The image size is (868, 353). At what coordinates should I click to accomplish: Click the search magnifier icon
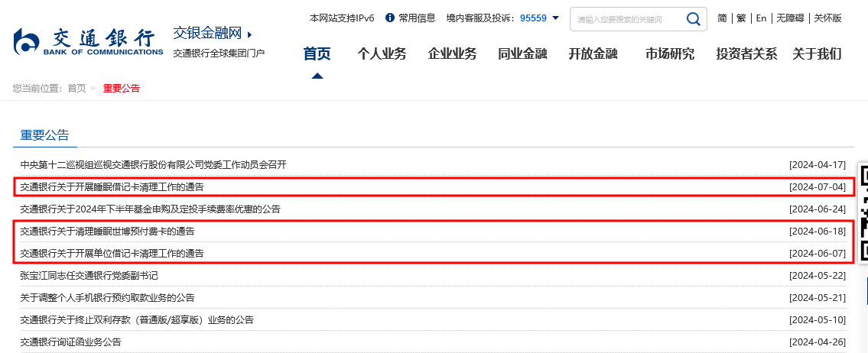click(x=693, y=19)
